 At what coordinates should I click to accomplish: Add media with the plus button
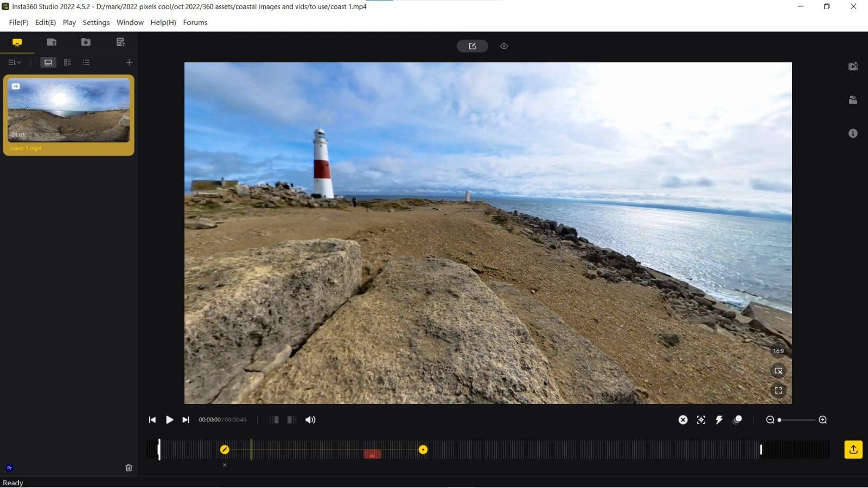(129, 62)
